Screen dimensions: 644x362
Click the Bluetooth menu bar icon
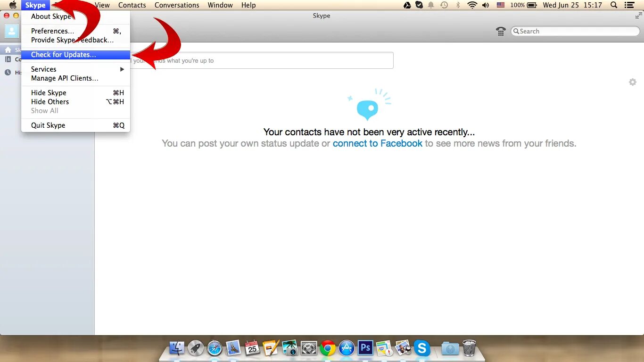(x=458, y=5)
